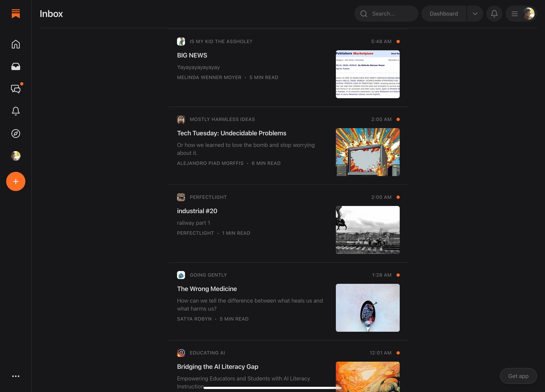Open the blackberry spoon thumbnail
545x392 pixels.
point(368,308)
